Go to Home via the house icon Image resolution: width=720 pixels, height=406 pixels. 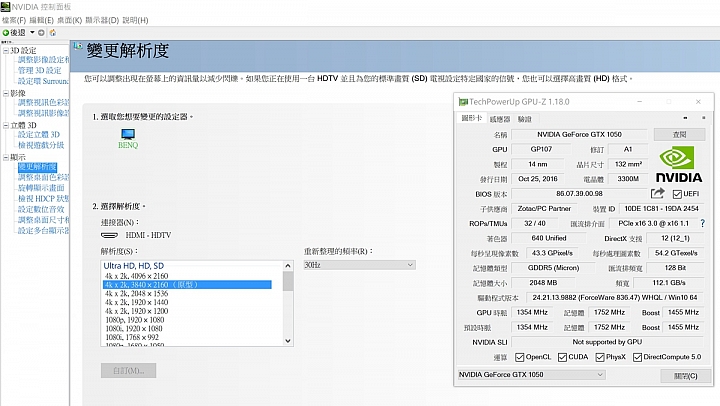[x=53, y=33]
